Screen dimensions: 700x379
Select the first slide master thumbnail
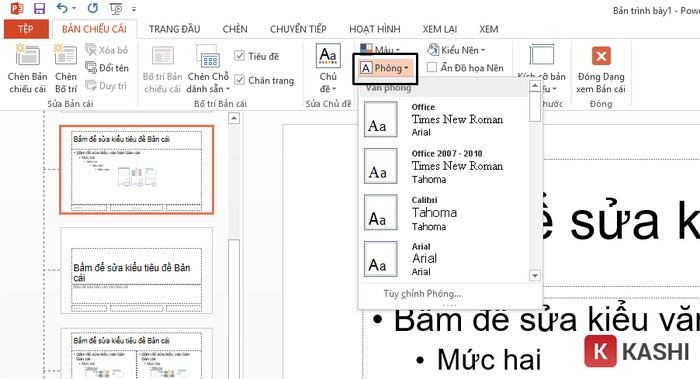click(x=137, y=170)
